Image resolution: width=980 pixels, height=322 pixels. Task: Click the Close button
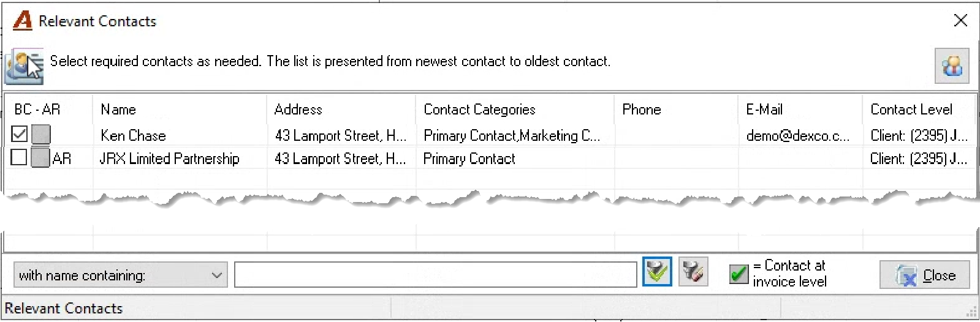click(925, 275)
